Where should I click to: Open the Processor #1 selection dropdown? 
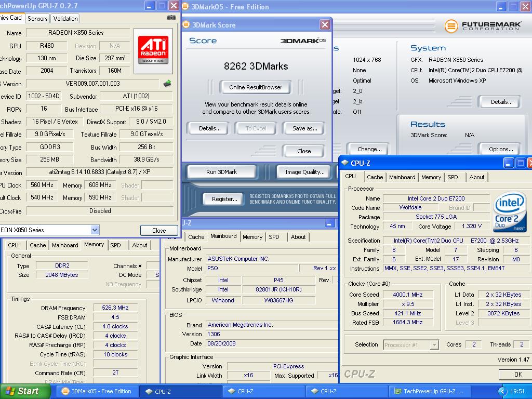[434, 345]
